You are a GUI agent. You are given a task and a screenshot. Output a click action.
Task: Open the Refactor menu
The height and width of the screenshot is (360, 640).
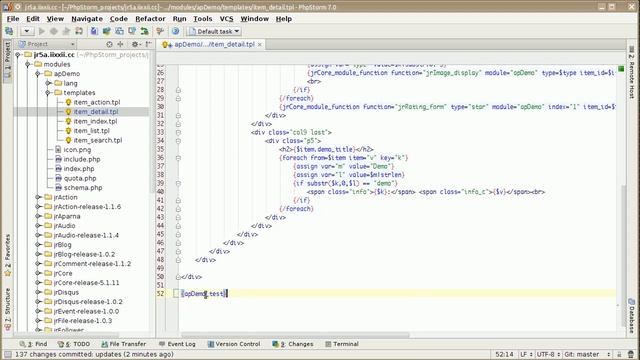pyautogui.click(x=150, y=19)
